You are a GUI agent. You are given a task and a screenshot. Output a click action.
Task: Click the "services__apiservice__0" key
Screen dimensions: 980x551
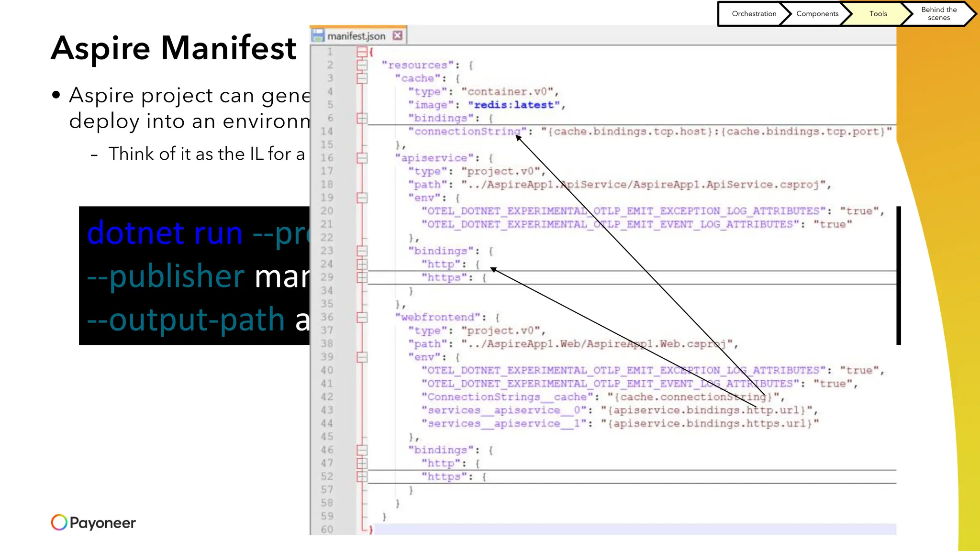coord(503,410)
